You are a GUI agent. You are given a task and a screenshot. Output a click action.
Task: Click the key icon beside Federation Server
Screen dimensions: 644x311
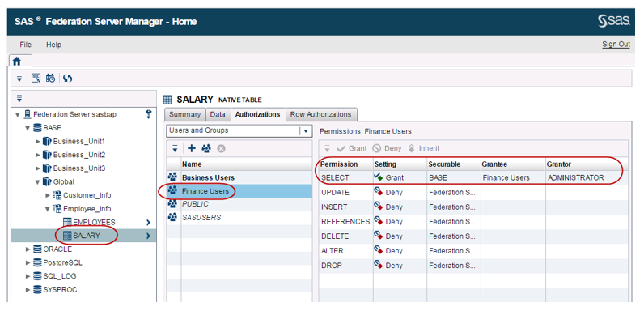coord(149,115)
